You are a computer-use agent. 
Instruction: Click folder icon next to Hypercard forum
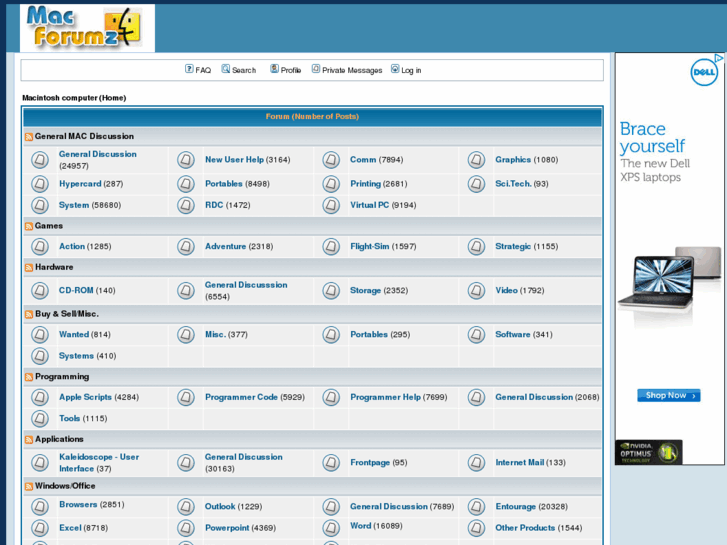coord(40,184)
